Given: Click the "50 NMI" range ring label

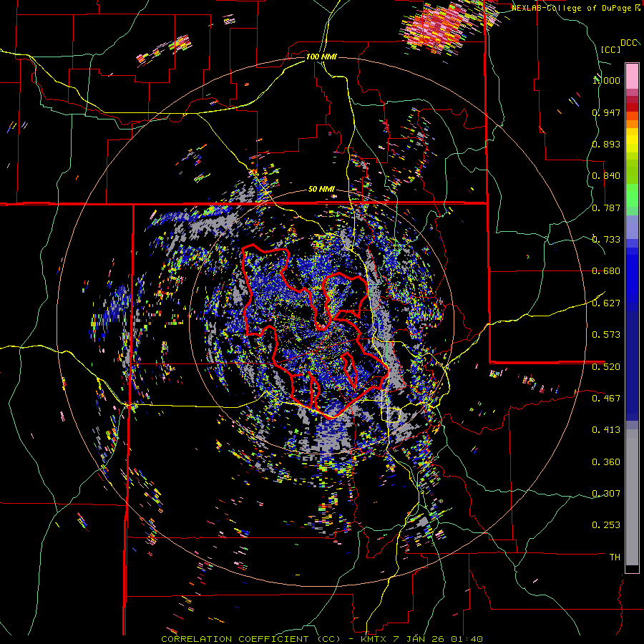Looking at the screenshot, I should (321, 190).
